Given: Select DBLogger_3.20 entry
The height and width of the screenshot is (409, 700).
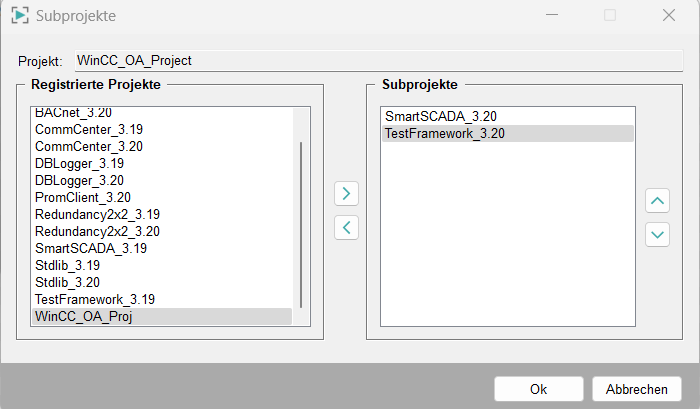Looking at the screenshot, I should pyautogui.click(x=162, y=180).
